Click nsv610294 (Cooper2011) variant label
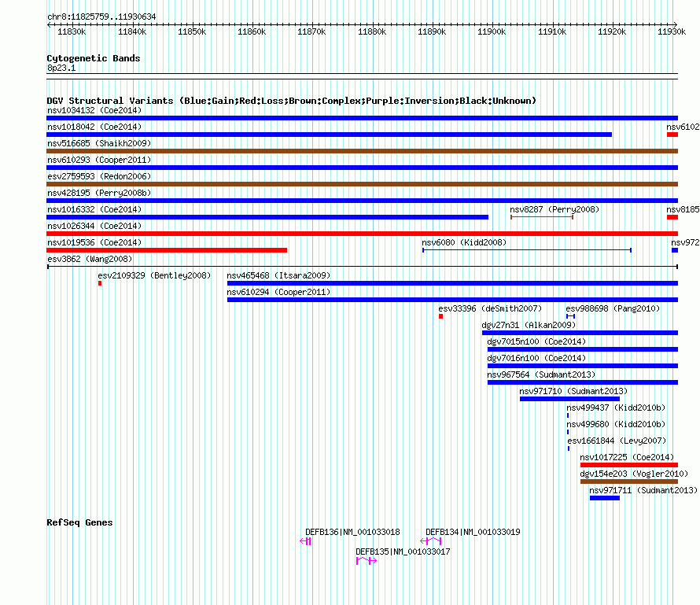This screenshot has height=605, width=700. (278, 292)
